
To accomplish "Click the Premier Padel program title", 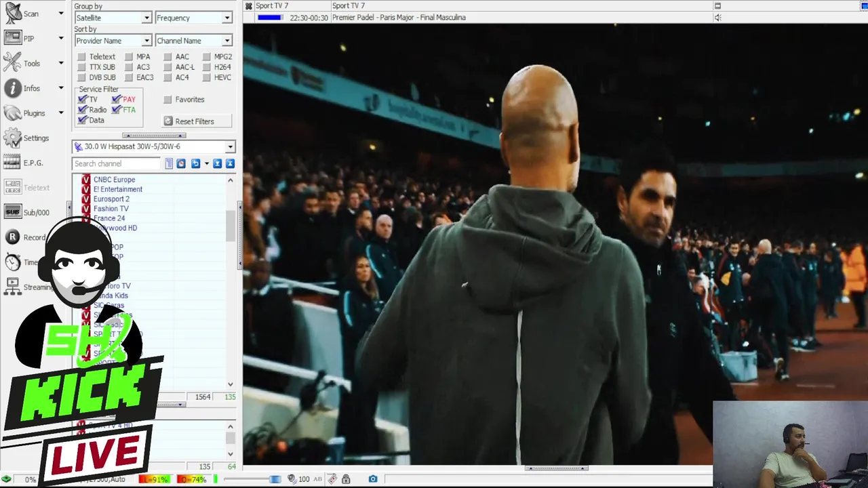I will pos(399,18).
